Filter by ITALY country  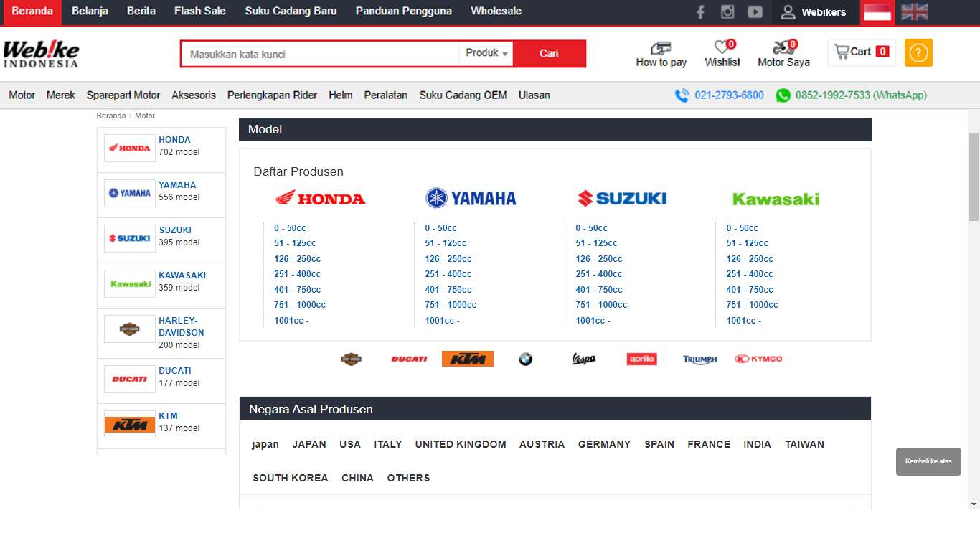(x=388, y=444)
